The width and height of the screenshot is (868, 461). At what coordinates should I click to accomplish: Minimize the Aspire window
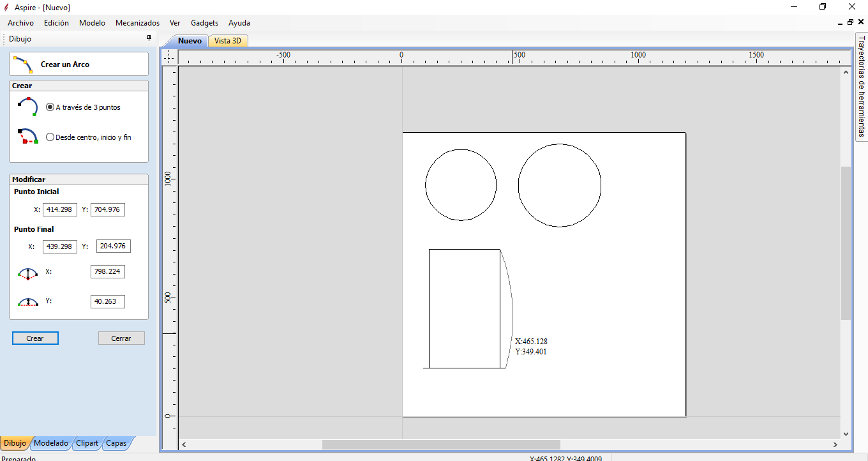click(794, 7)
